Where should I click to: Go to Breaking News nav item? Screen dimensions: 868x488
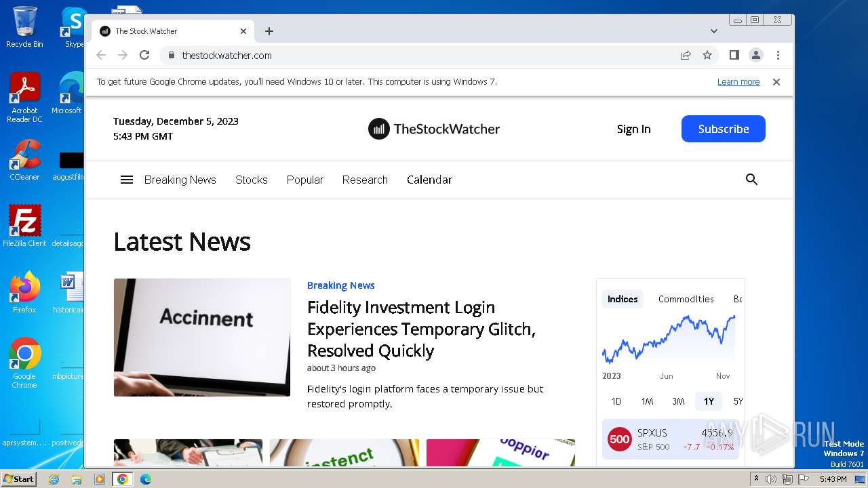[180, 180]
